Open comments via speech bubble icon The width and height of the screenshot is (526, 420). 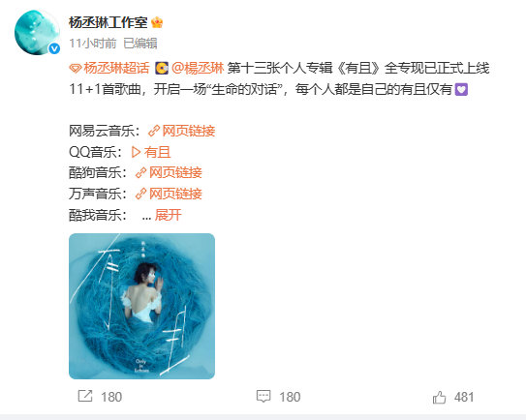pyautogui.click(x=263, y=396)
